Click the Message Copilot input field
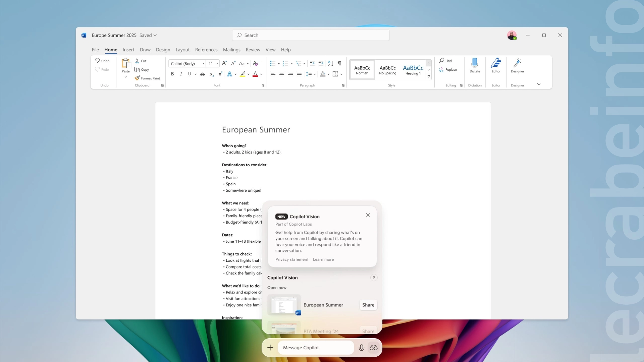644x362 pixels. pyautogui.click(x=316, y=348)
